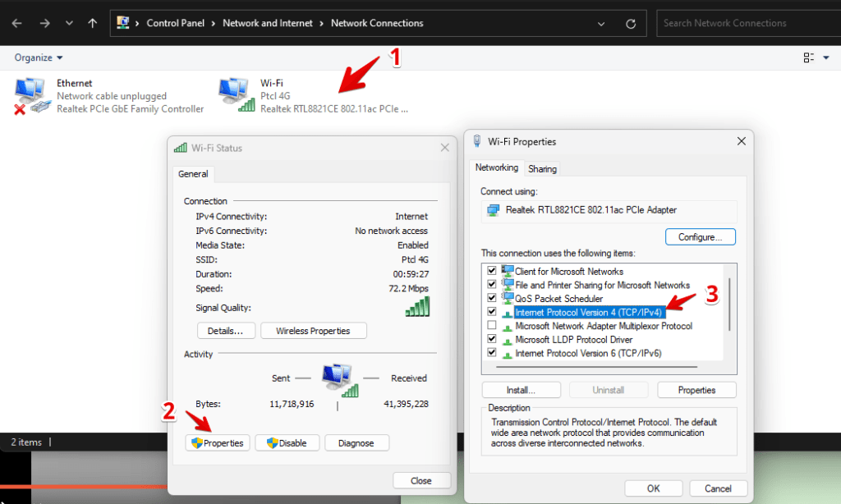Open Properties for selected item in Wi-Fi Properties
The width and height of the screenshot is (841, 504).
[696, 390]
